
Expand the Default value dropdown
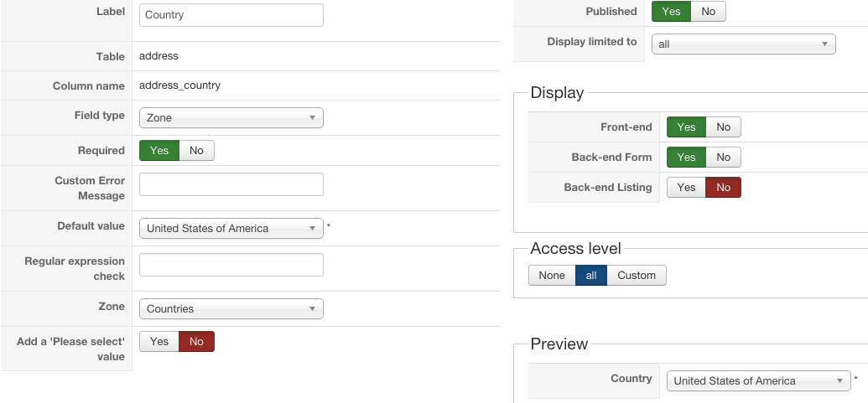point(231,229)
